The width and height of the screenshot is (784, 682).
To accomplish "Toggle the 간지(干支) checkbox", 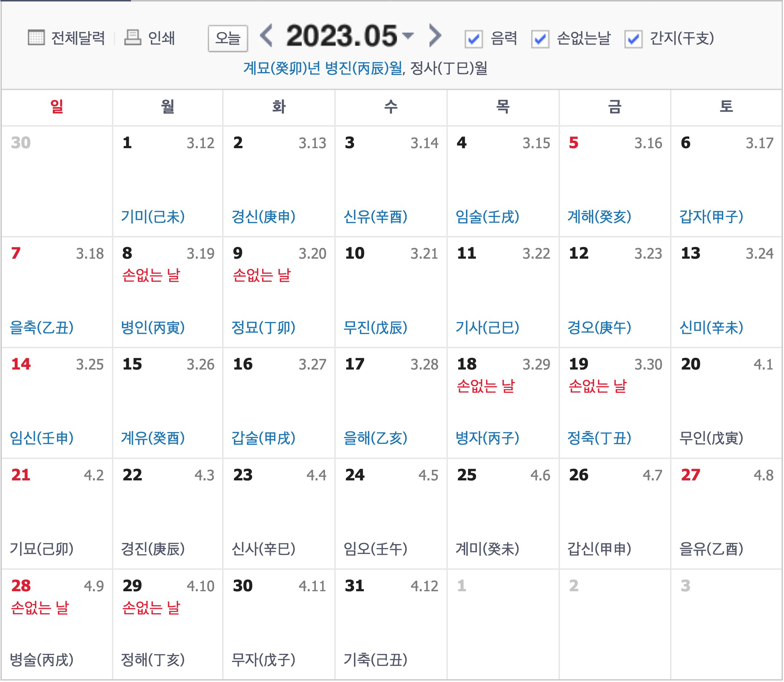I will (634, 39).
